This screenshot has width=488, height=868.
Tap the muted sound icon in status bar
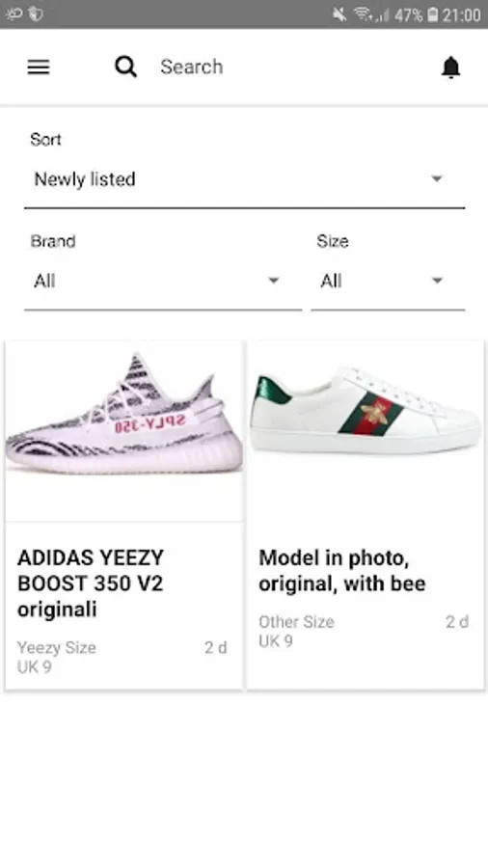(339, 14)
